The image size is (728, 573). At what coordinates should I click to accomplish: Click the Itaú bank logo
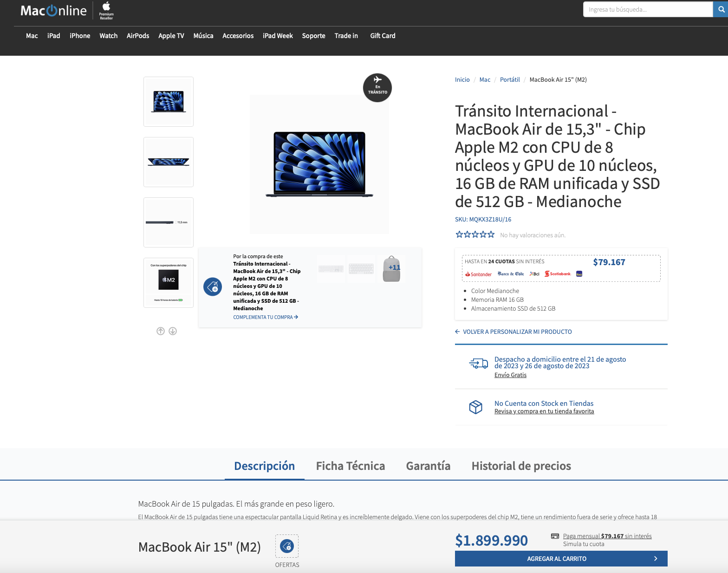point(579,274)
